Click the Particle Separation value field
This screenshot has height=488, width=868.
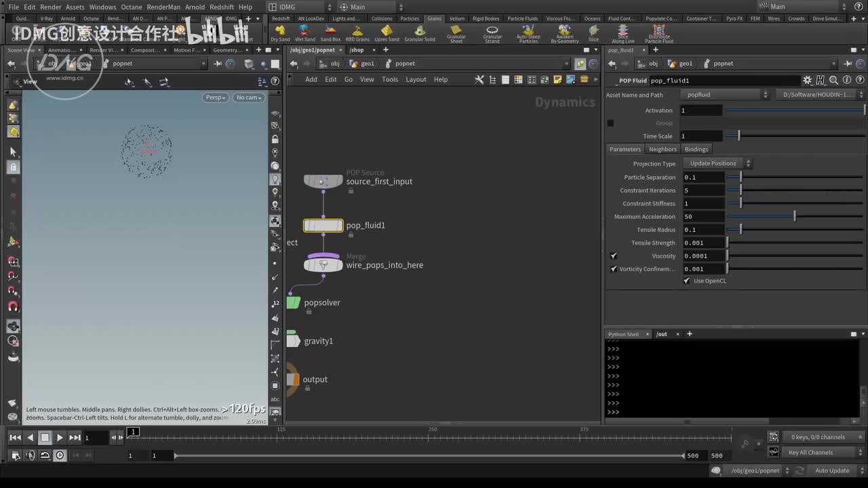click(x=703, y=178)
